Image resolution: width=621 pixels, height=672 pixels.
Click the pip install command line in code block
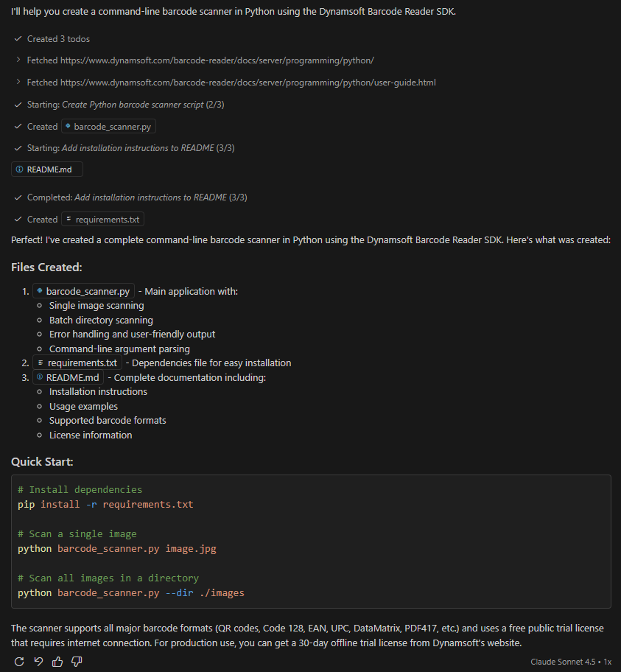click(x=105, y=505)
